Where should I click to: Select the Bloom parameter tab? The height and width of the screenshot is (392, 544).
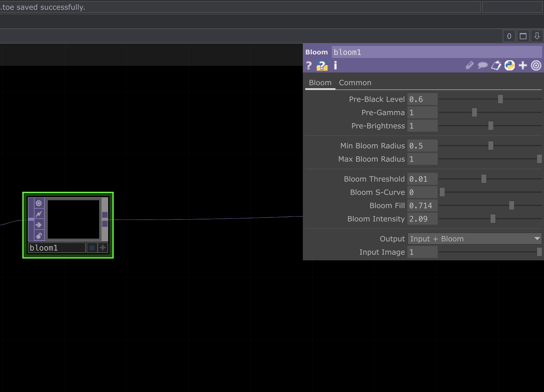320,83
